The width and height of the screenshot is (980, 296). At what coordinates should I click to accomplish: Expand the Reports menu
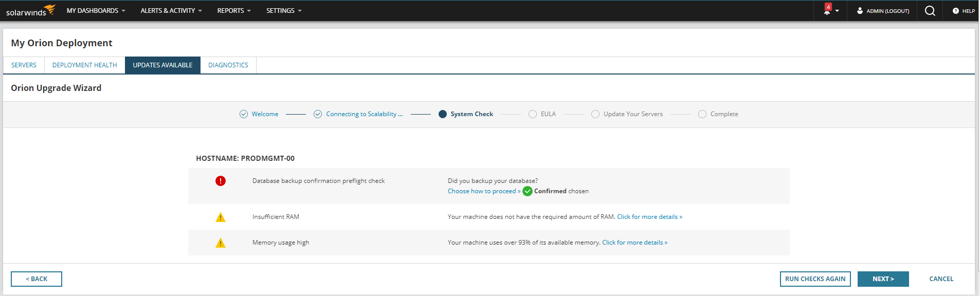(x=234, y=11)
